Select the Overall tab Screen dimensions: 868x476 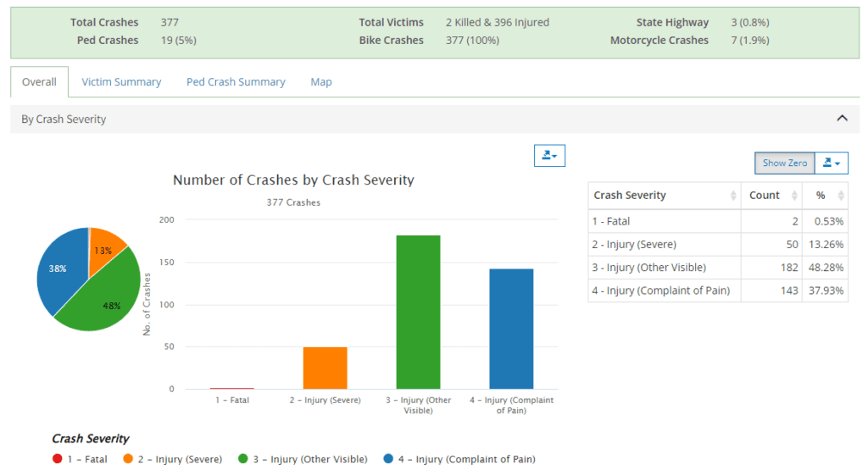[39, 82]
